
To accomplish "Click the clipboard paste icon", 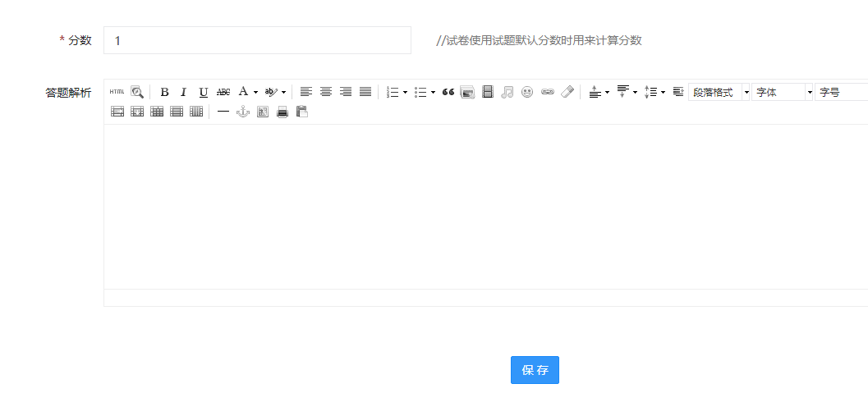I will [302, 112].
